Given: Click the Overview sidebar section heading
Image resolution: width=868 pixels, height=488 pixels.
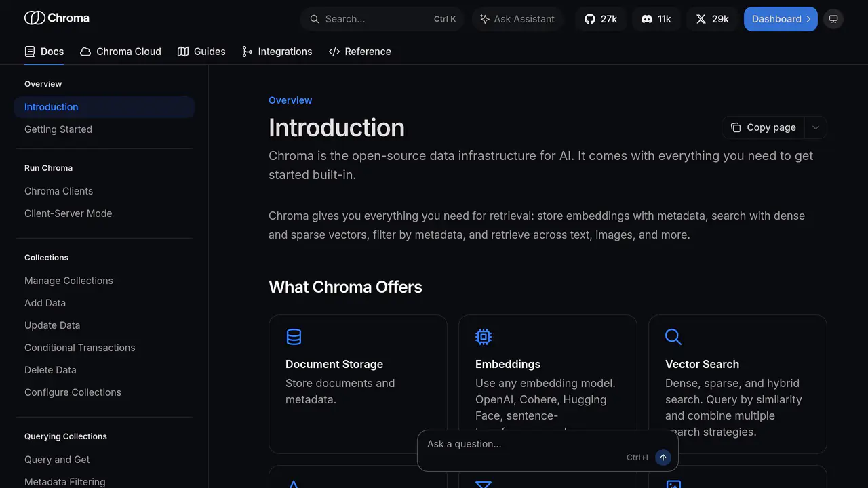Looking at the screenshot, I should point(43,84).
